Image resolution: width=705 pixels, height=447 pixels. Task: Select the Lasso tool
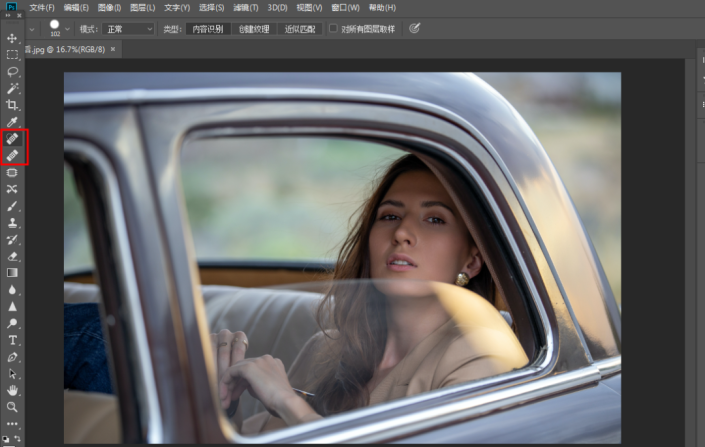pos(13,72)
